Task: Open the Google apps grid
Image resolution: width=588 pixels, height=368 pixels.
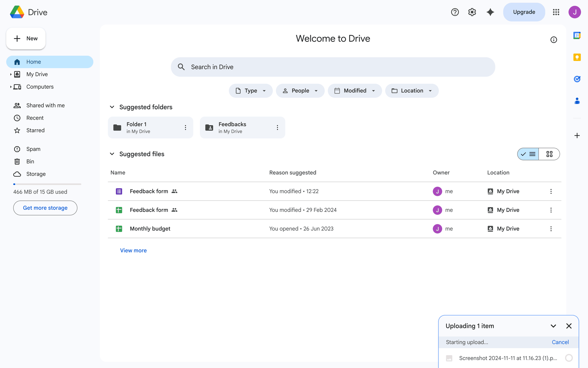Action: [556, 12]
